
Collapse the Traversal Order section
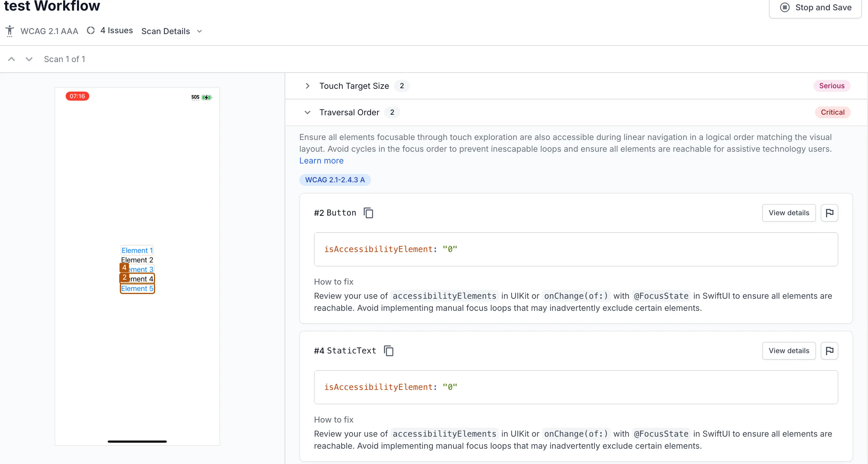click(307, 112)
